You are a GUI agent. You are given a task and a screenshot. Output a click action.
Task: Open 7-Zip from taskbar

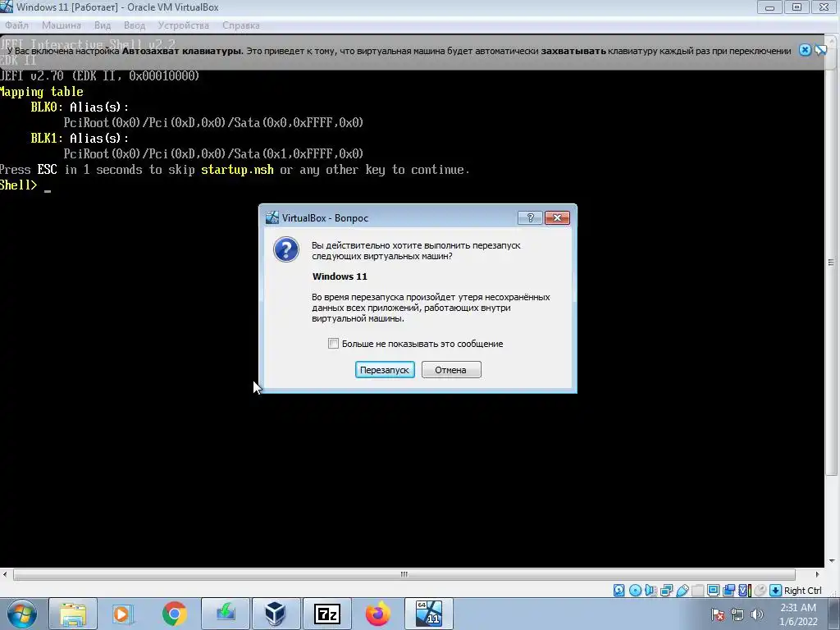pos(326,614)
